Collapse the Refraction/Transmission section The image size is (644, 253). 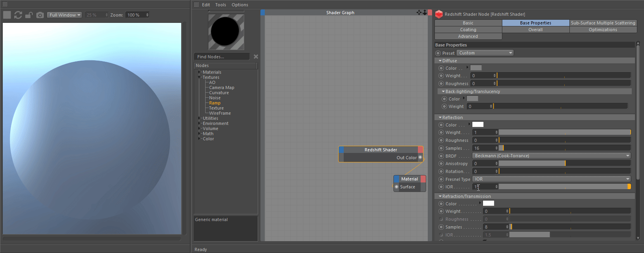pos(440,196)
